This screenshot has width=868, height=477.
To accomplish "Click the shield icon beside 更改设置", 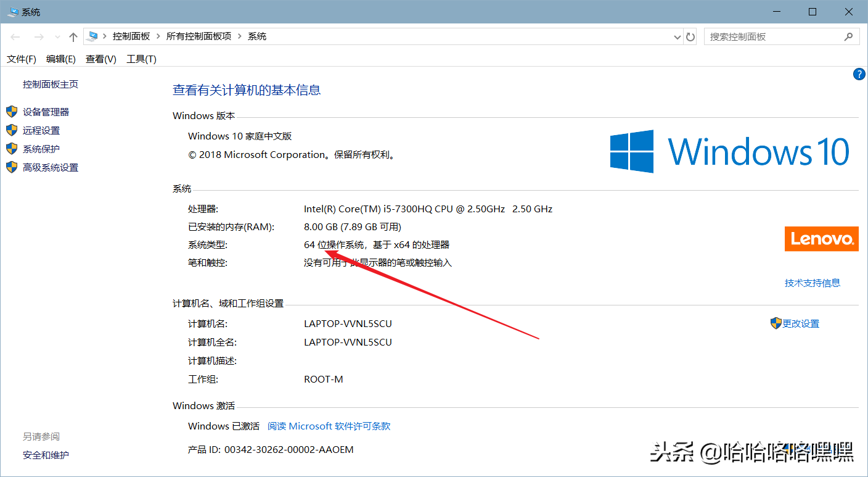I will coord(776,323).
